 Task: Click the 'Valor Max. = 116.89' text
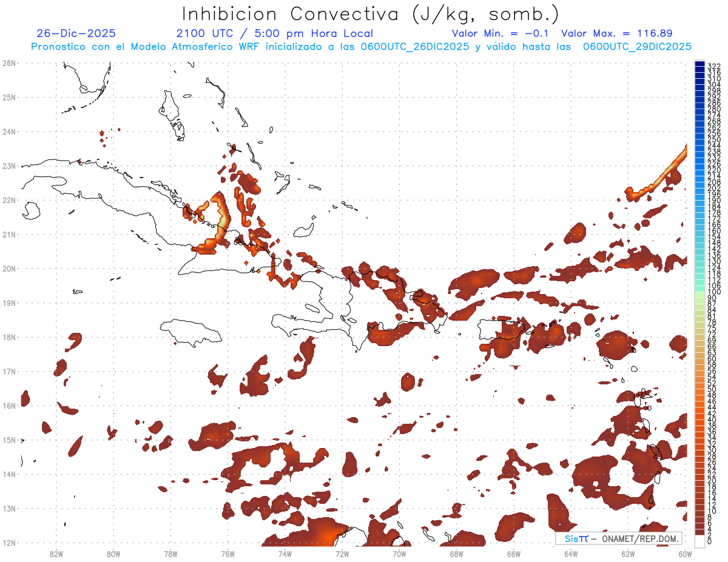(x=616, y=33)
